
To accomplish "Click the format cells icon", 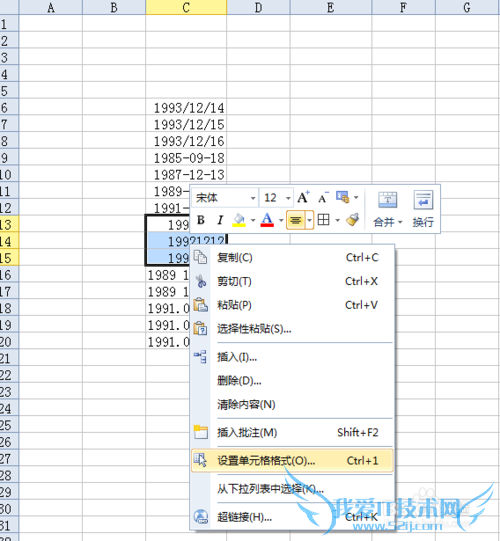I will coord(200,460).
